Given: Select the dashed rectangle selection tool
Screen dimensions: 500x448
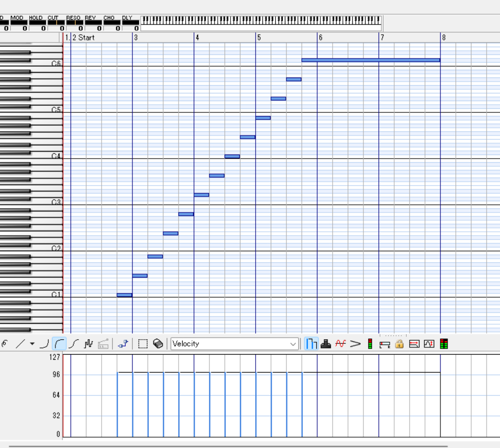Looking at the screenshot, I should tap(143, 344).
